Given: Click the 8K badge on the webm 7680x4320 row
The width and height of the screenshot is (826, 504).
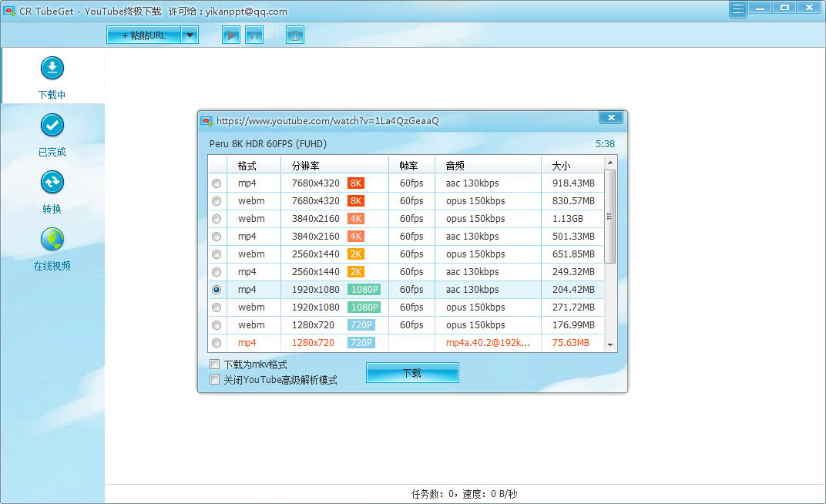Looking at the screenshot, I should (356, 200).
